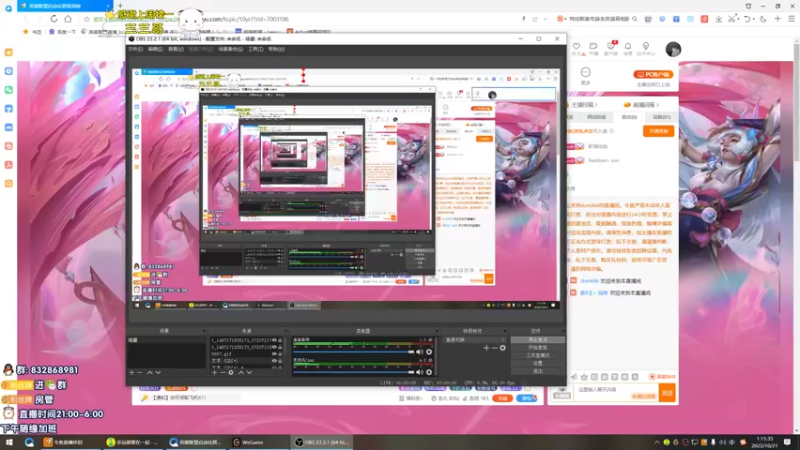This screenshot has width=800, height=450.
Task: Expand the Scenes dock options arrow
Action: 204,331
